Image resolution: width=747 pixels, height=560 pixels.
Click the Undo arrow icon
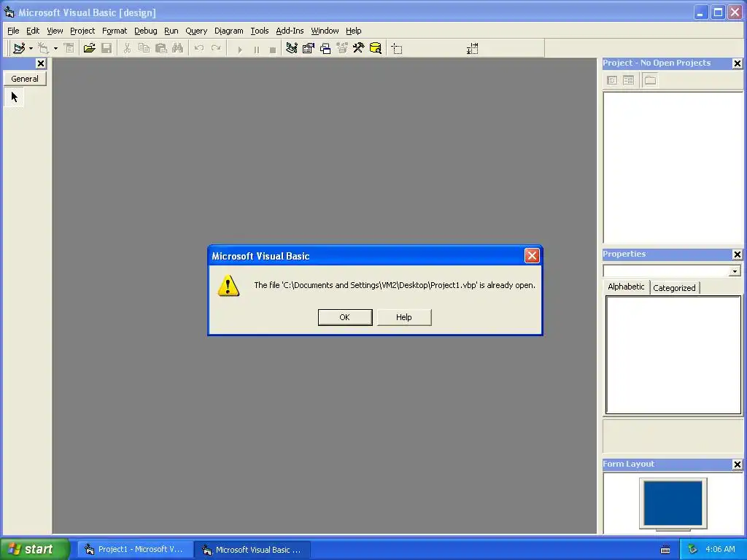click(x=199, y=48)
